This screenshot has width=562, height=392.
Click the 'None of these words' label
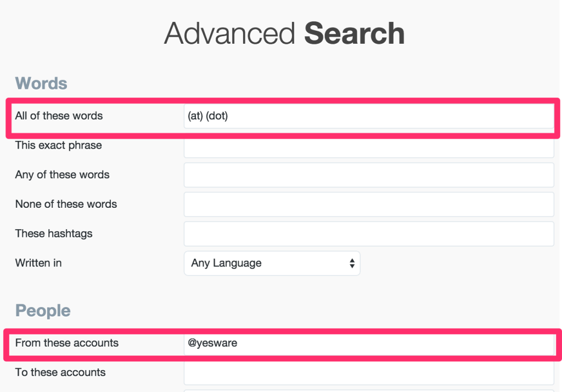(x=66, y=204)
